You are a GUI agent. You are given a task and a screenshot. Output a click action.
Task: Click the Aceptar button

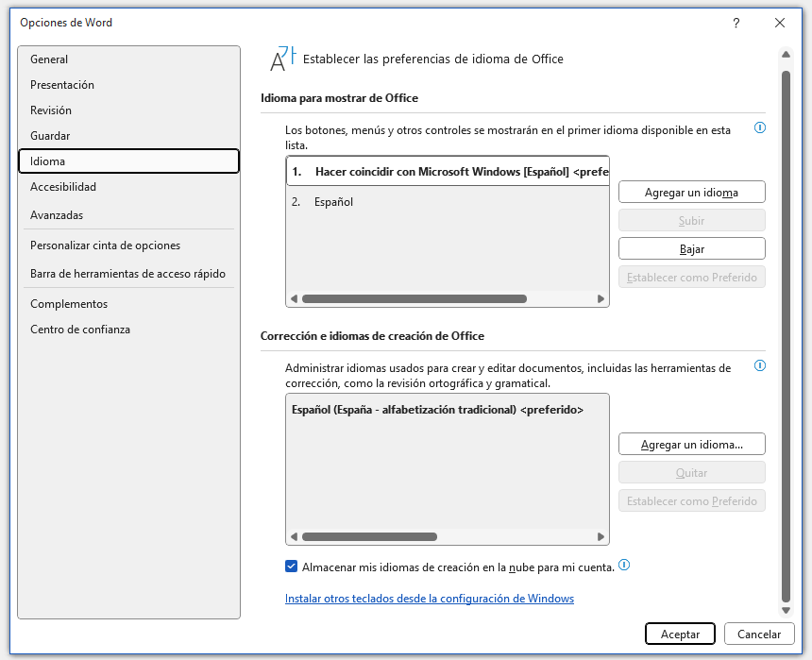680,634
